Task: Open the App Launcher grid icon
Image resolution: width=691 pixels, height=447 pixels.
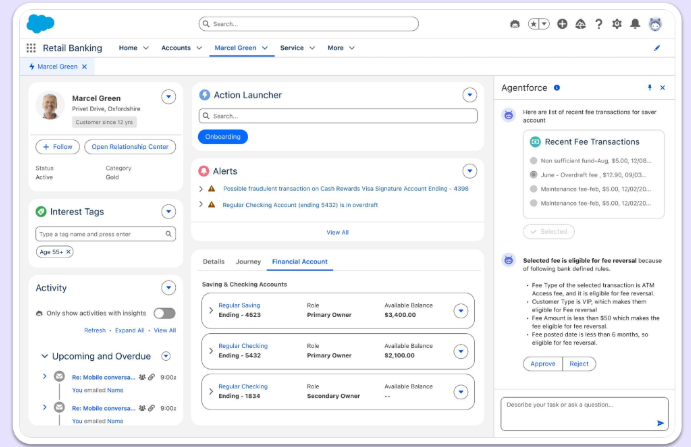Action: [x=31, y=48]
